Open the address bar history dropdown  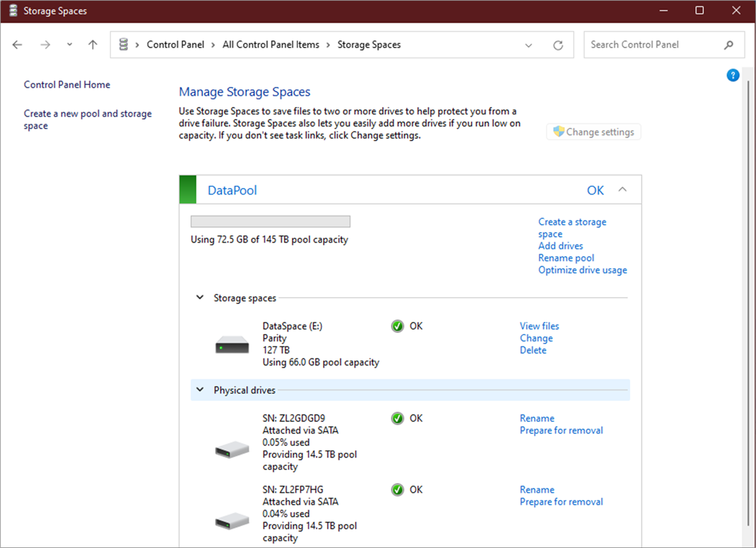pos(528,45)
